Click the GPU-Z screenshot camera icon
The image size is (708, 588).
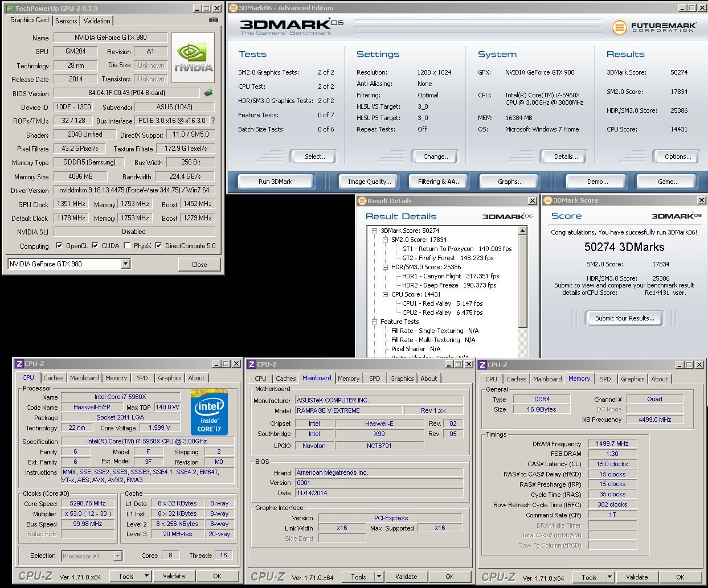click(x=214, y=19)
